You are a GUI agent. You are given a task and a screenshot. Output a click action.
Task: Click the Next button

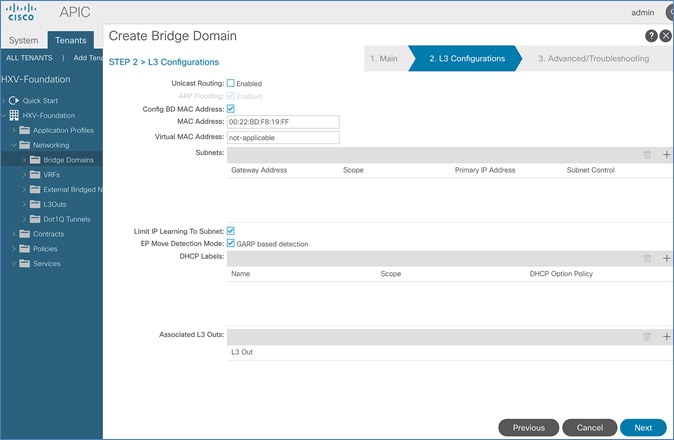[x=642, y=427]
